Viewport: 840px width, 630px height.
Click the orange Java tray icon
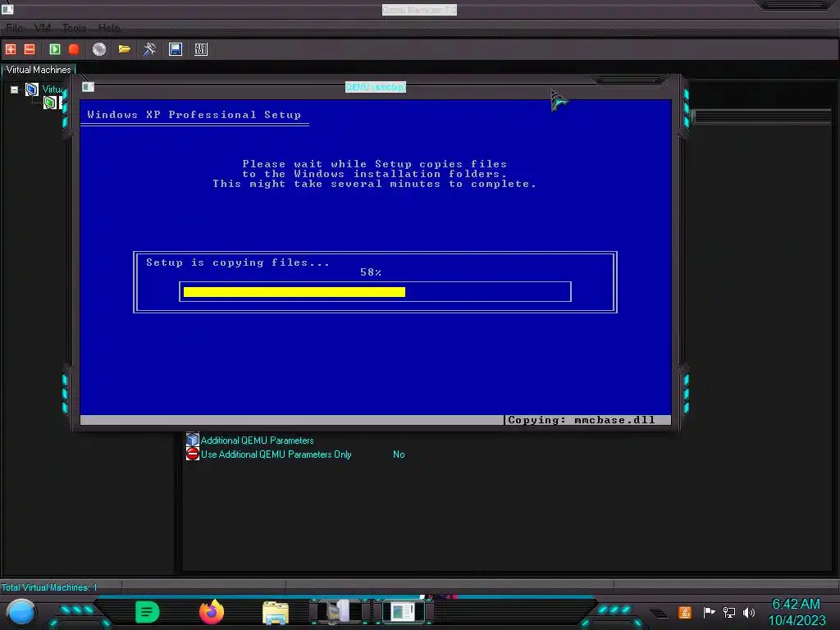(685, 612)
